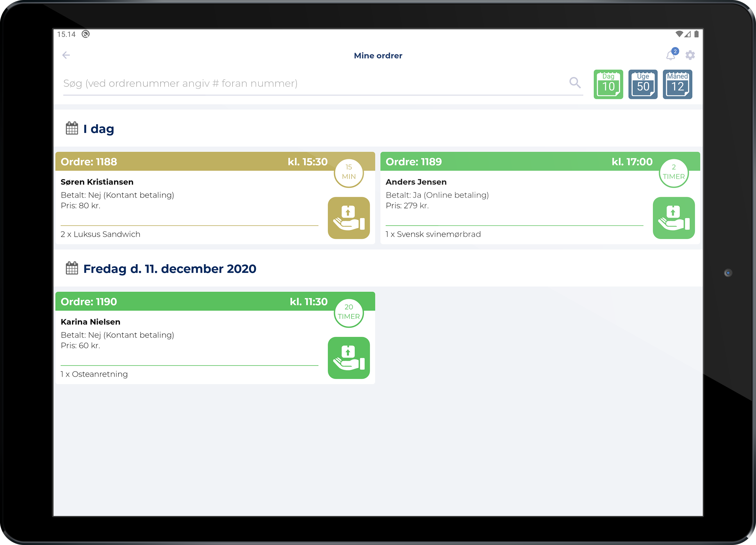Switch to Måned 12 view

coord(677,84)
